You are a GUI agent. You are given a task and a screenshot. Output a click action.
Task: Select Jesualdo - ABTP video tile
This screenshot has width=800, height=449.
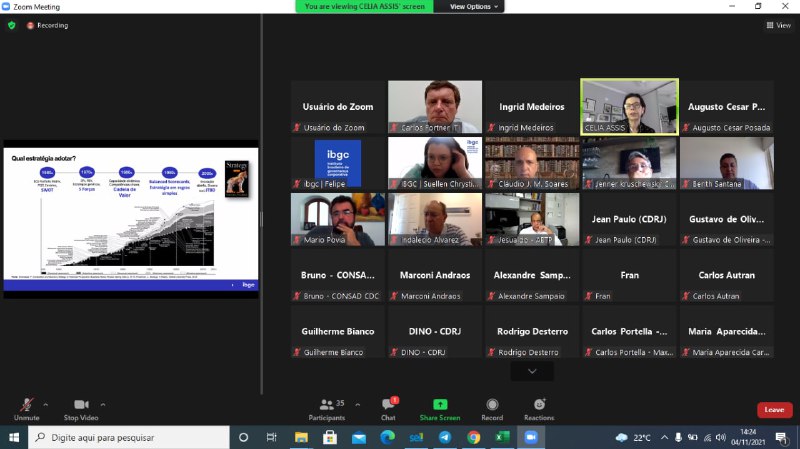tap(532, 219)
